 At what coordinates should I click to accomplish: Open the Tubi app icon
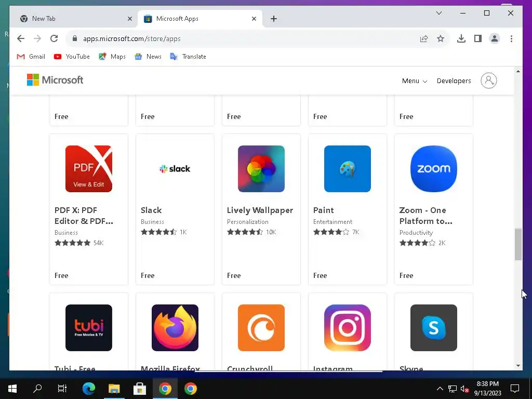[x=88, y=327]
